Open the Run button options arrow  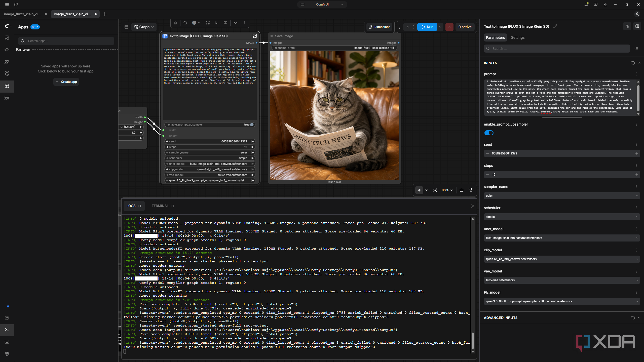click(440, 27)
